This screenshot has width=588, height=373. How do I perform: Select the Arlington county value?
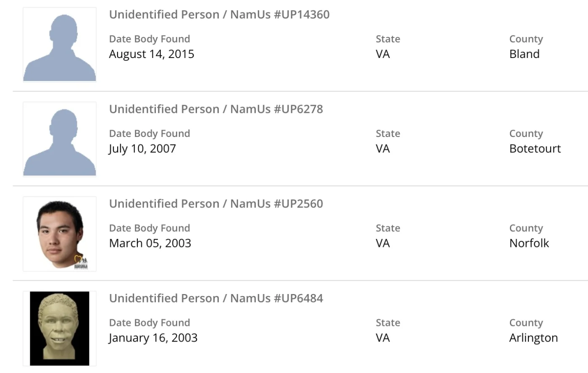click(x=533, y=337)
